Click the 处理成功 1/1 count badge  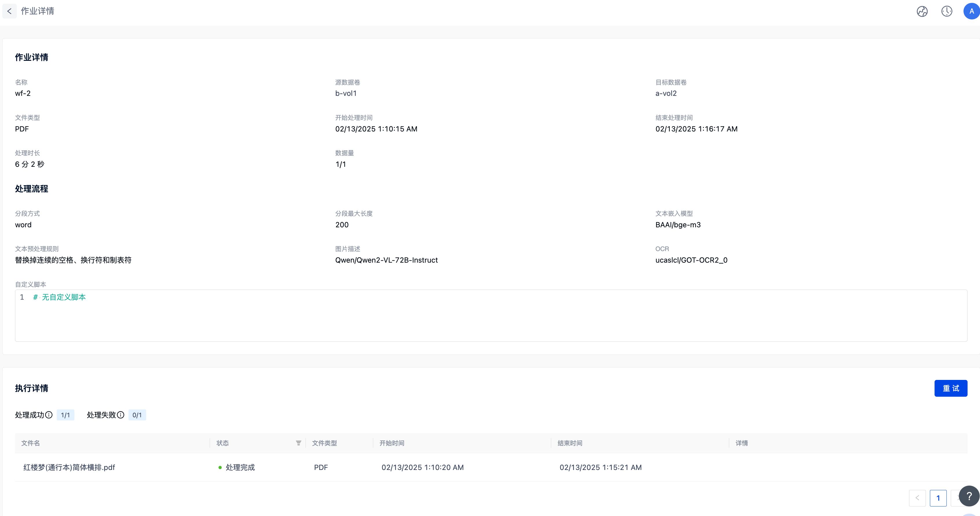pos(65,415)
